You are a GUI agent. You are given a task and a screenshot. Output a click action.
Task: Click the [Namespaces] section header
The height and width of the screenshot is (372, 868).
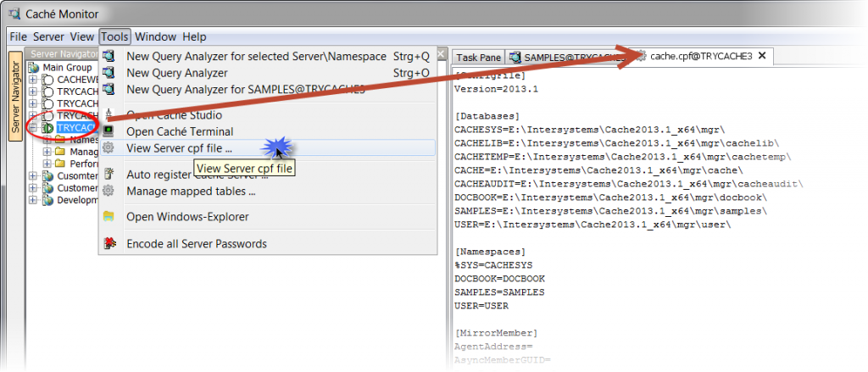[x=489, y=252]
